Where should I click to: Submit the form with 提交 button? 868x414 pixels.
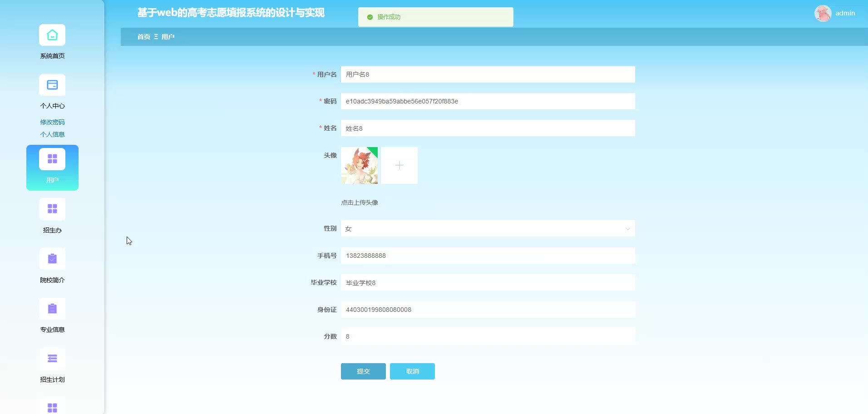[x=363, y=371]
